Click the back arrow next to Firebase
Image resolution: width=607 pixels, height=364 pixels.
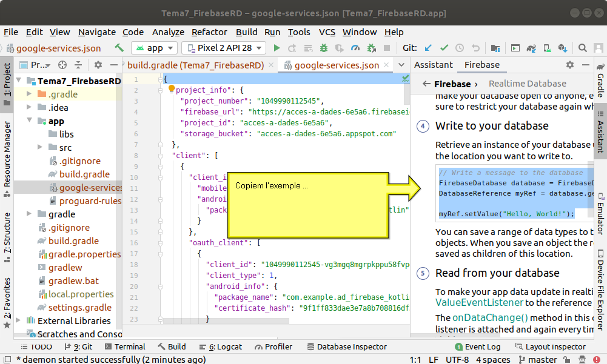426,84
